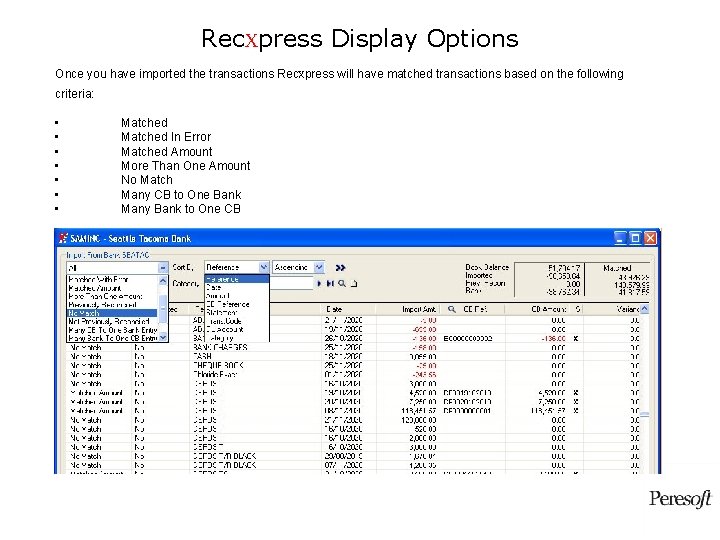Click the magnifier icon beside the criteria field
The height and width of the screenshot is (540, 720).
tap(342, 283)
